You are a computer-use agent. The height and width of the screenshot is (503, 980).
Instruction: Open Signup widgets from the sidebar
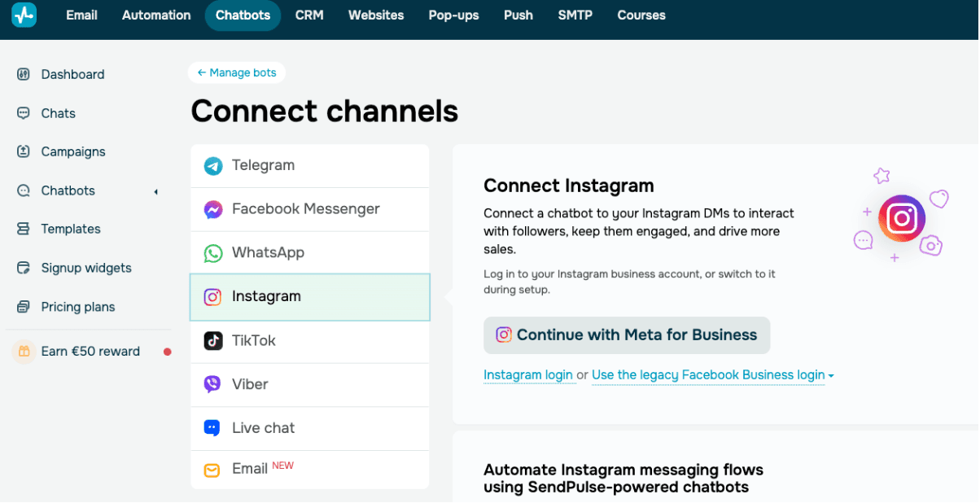tap(86, 268)
